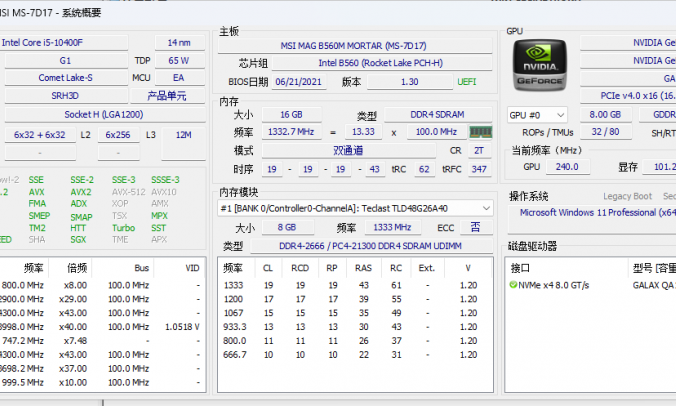Image resolution: width=676 pixels, height=406 pixels.
Task: Click the PCIe v4.0 x16 interface field
Action: [x=628, y=96]
